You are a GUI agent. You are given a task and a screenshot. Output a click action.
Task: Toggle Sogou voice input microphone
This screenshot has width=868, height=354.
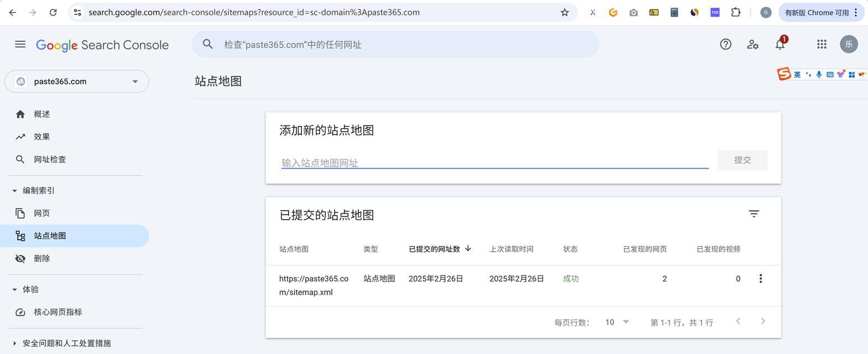pos(819,74)
